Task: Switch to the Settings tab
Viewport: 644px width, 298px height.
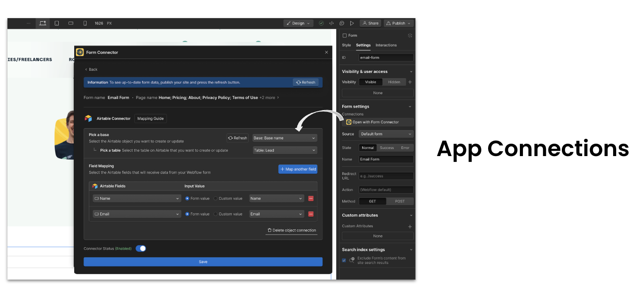Action: click(x=363, y=45)
